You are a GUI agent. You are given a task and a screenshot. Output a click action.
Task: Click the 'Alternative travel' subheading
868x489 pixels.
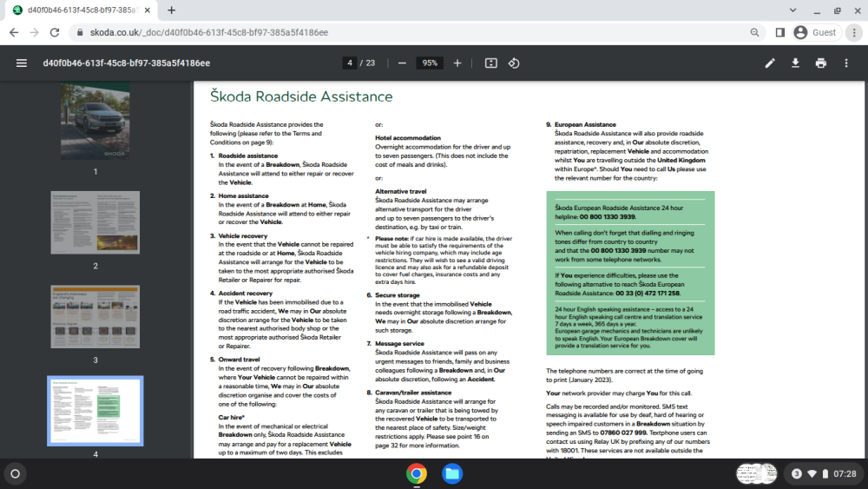401,192
